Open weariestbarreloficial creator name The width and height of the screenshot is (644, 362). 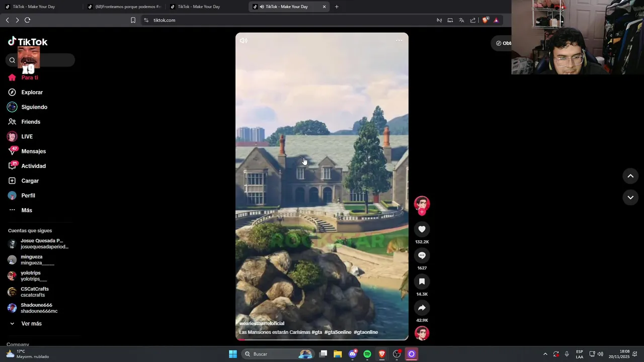click(x=262, y=324)
